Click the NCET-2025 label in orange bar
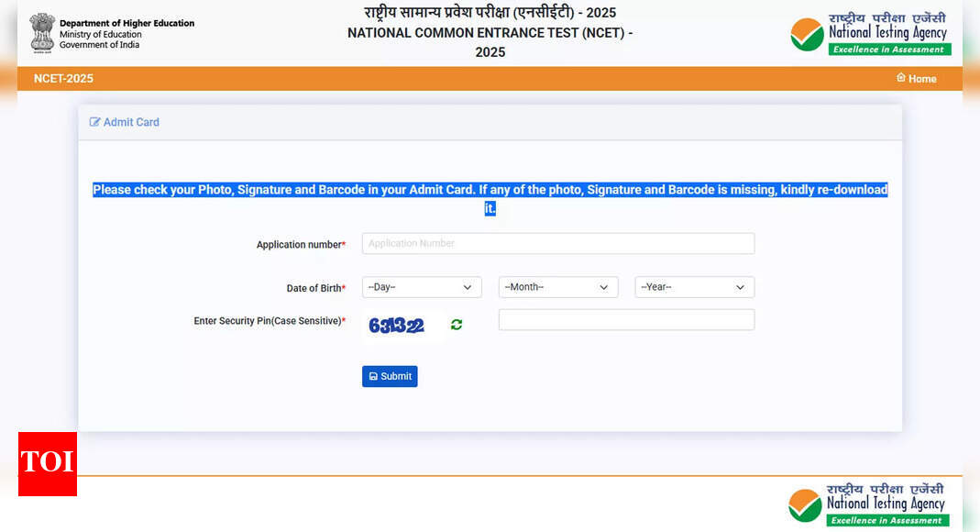The width and height of the screenshot is (980, 532). [x=63, y=78]
